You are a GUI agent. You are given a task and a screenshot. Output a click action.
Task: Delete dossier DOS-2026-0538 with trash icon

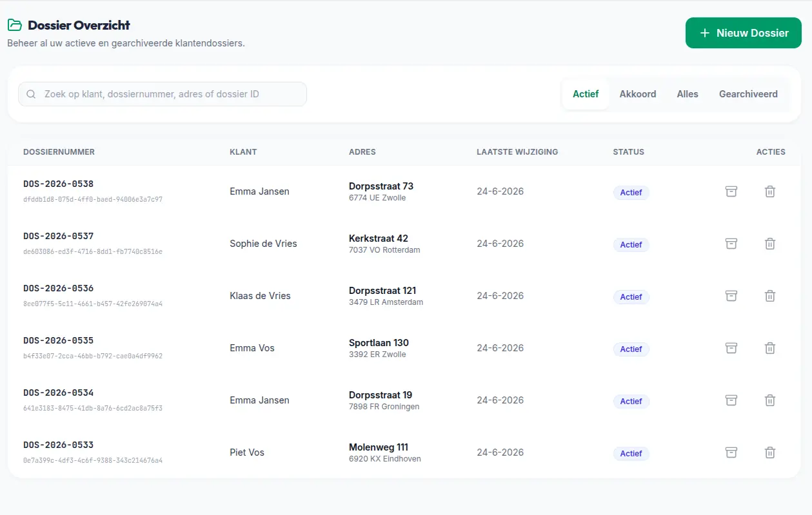click(x=769, y=191)
